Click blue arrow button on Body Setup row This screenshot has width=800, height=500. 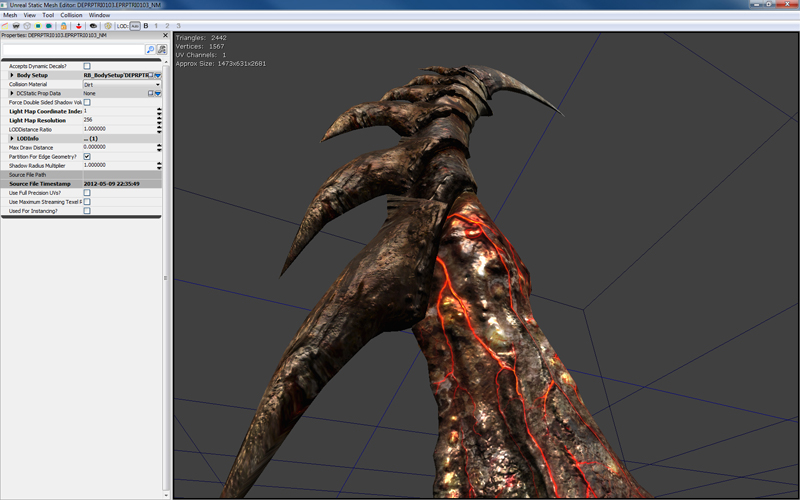[x=158, y=76]
